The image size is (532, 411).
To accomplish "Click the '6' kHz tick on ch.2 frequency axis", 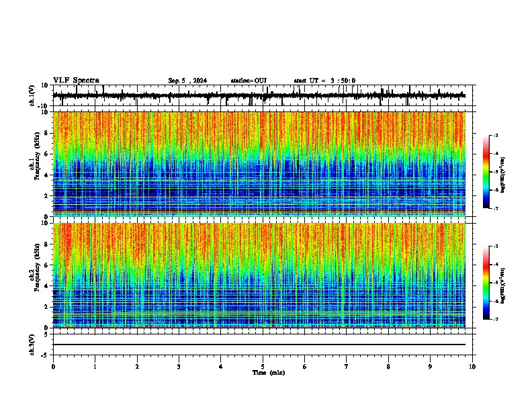I will [46, 265].
